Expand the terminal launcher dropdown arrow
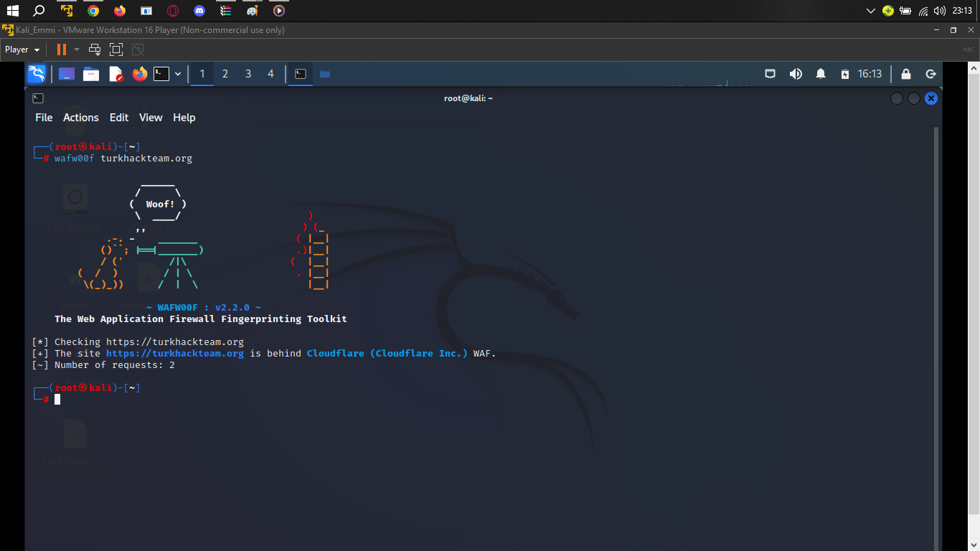 [x=178, y=74]
